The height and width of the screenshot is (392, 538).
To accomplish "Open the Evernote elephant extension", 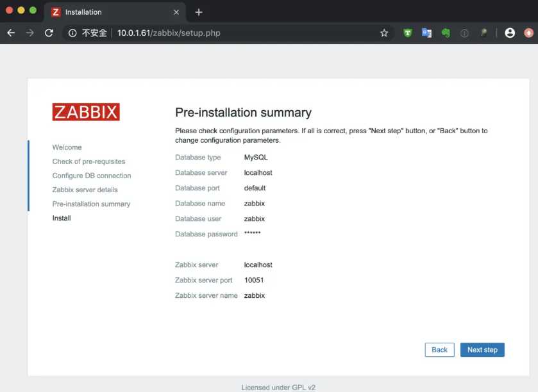I will [446, 33].
